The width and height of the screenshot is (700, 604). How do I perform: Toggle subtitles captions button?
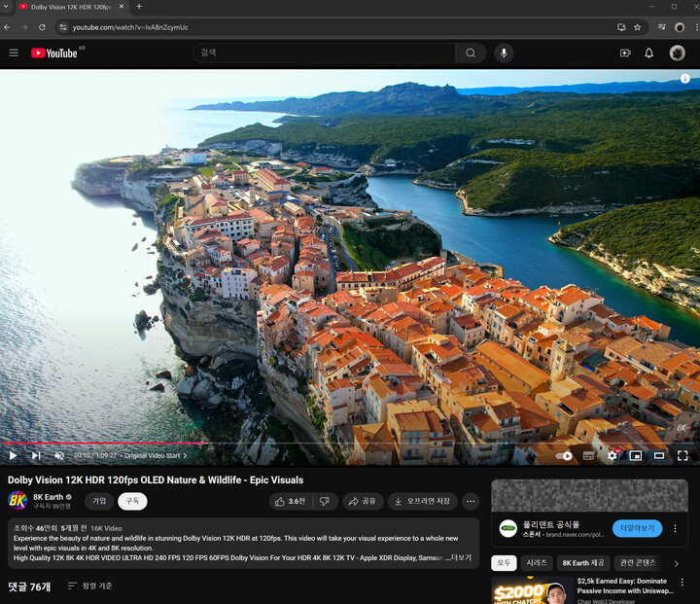(x=588, y=456)
